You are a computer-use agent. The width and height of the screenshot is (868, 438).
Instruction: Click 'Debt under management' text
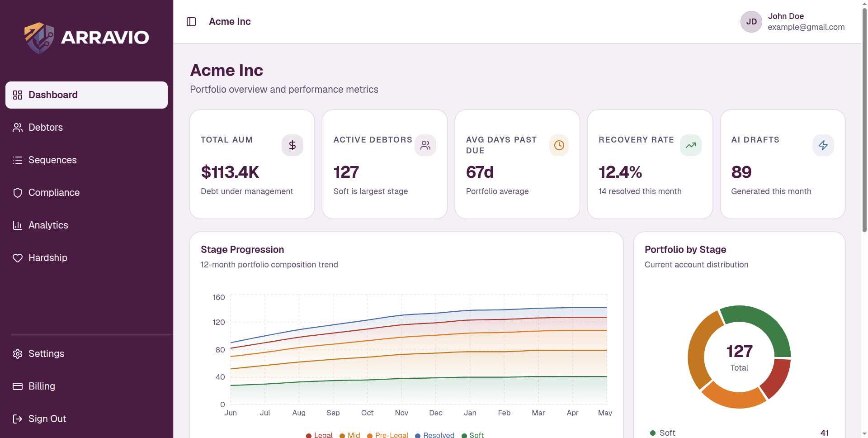tap(247, 191)
